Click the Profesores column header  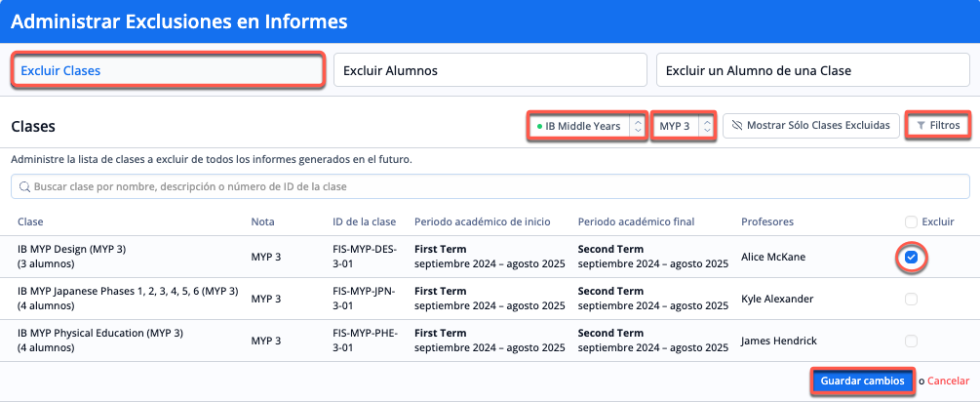[767, 221]
